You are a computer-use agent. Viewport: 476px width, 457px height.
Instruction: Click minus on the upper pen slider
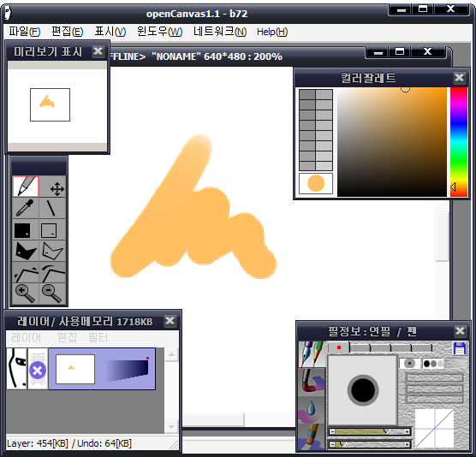pyautogui.click(x=333, y=431)
